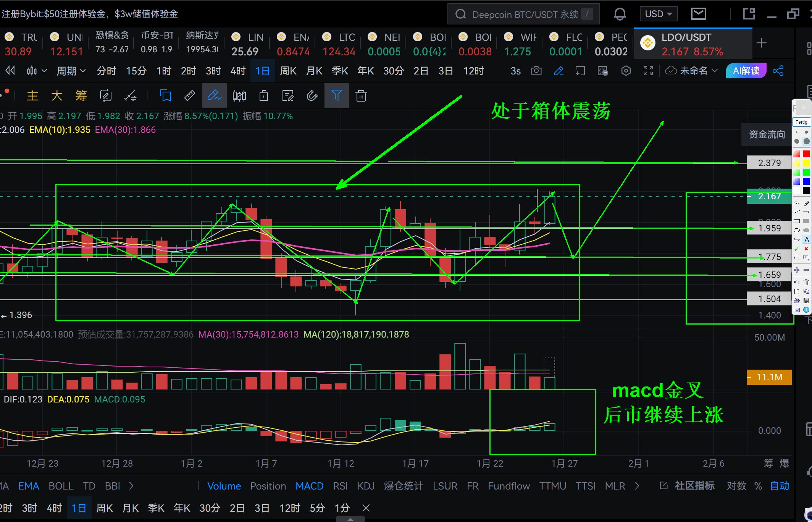The width and height of the screenshot is (812, 522).
Task: Select the candlestick compare tool
Action: pyautogui.click(x=239, y=95)
